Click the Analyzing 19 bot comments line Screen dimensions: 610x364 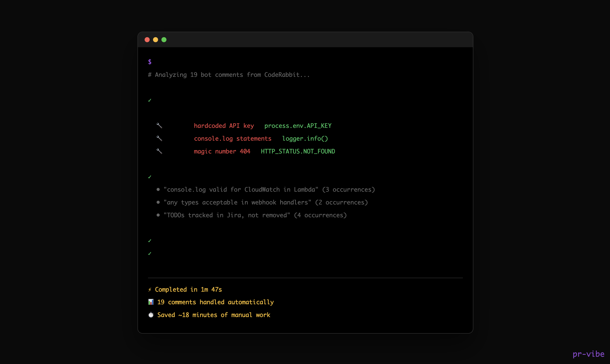(229, 75)
